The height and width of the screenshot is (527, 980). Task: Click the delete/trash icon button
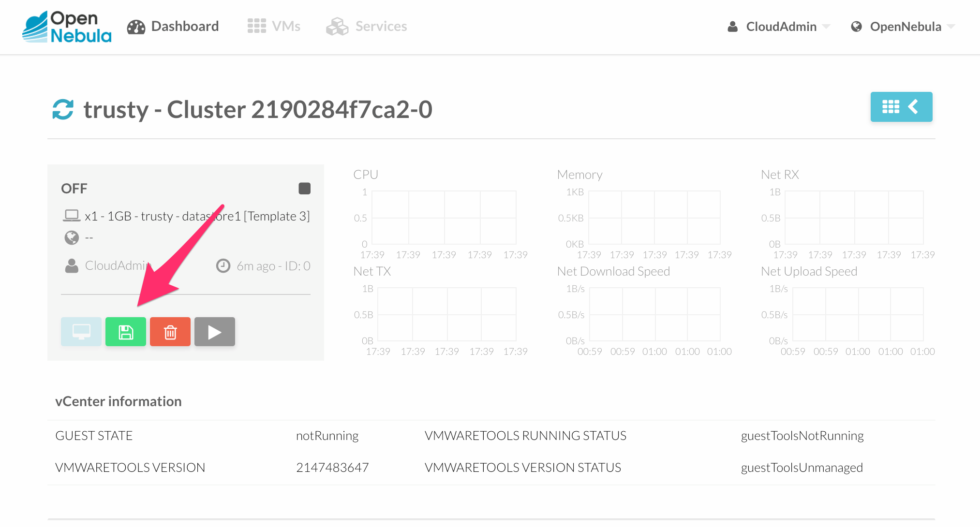coord(170,332)
